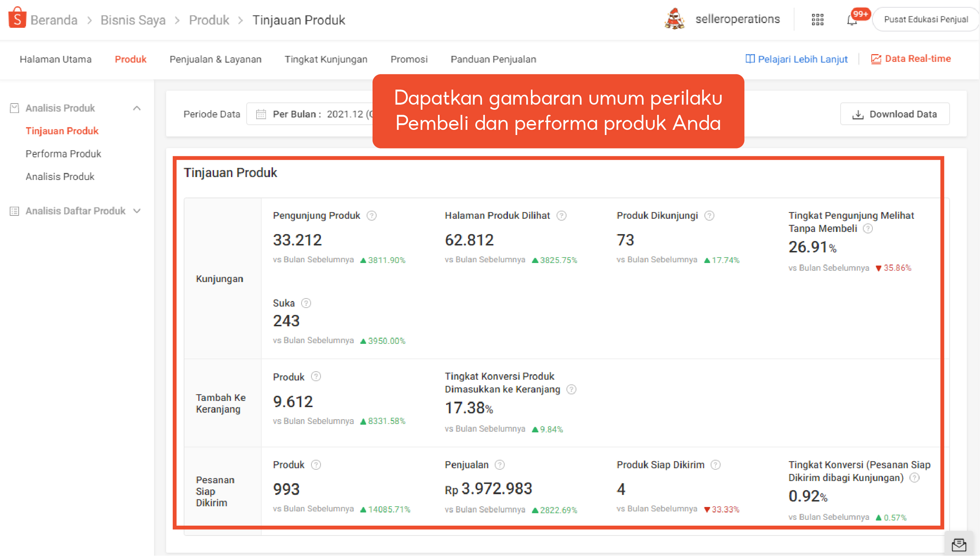The image size is (980, 556).
Task: Open the mail chat icon at bottom right
Action: coord(959,544)
